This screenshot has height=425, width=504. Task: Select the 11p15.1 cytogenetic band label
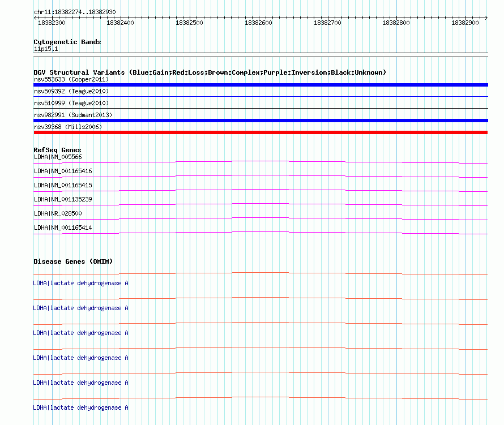[46, 49]
